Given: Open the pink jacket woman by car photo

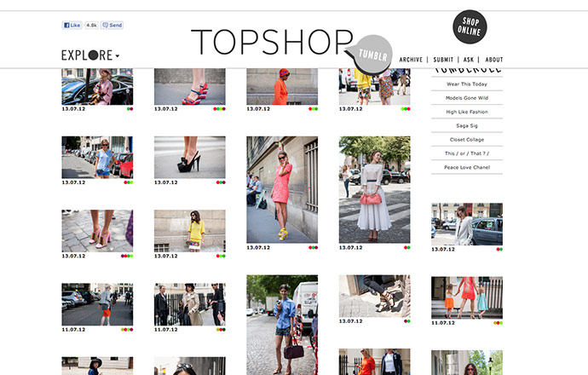Looking at the screenshot, I should coord(97,87).
